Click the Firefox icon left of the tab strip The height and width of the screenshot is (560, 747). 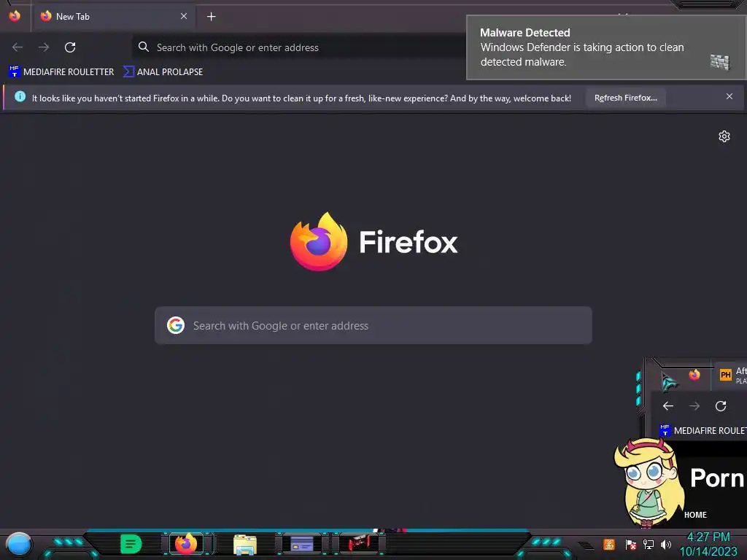click(x=15, y=16)
